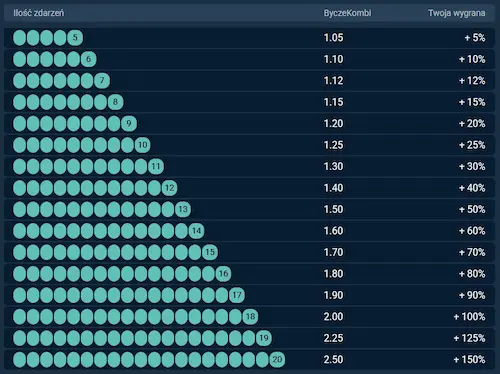Select the multiplier value 1.12
The width and height of the screenshot is (500, 374).
[x=333, y=81]
